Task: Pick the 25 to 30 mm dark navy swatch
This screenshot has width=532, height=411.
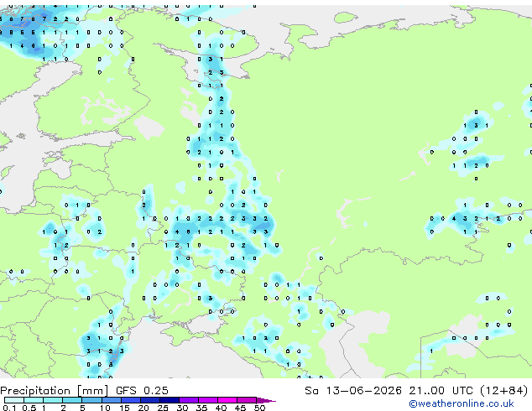Action: 170,400
